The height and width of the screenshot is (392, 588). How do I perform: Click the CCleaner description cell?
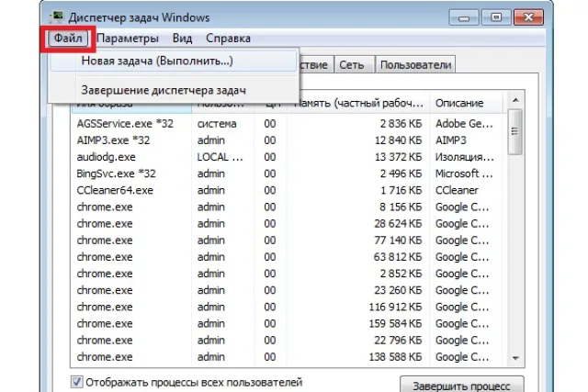coord(457,190)
